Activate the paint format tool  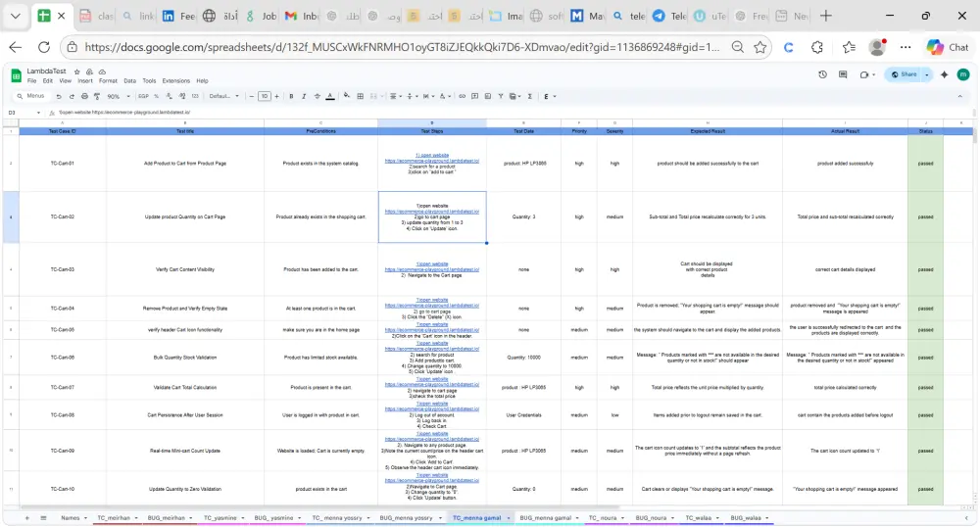click(97, 96)
